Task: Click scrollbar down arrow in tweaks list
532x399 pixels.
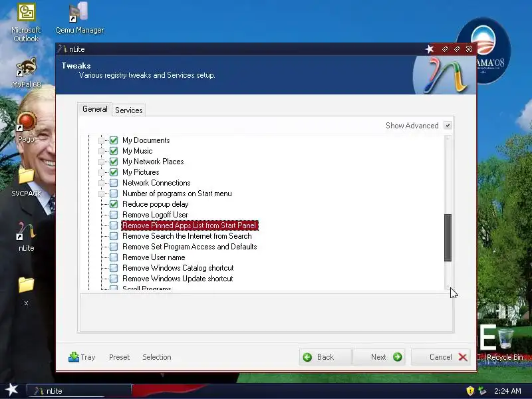Action: (x=448, y=287)
